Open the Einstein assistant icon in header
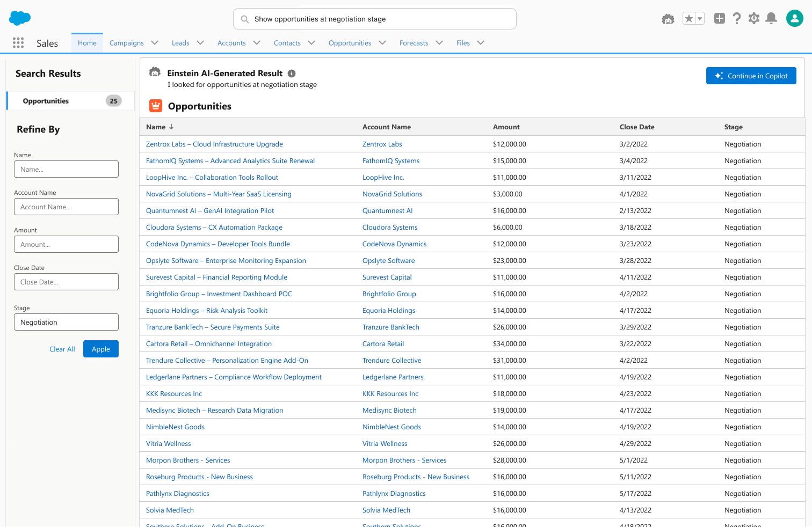This screenshot has width=812, height=527. pos(668,19)
